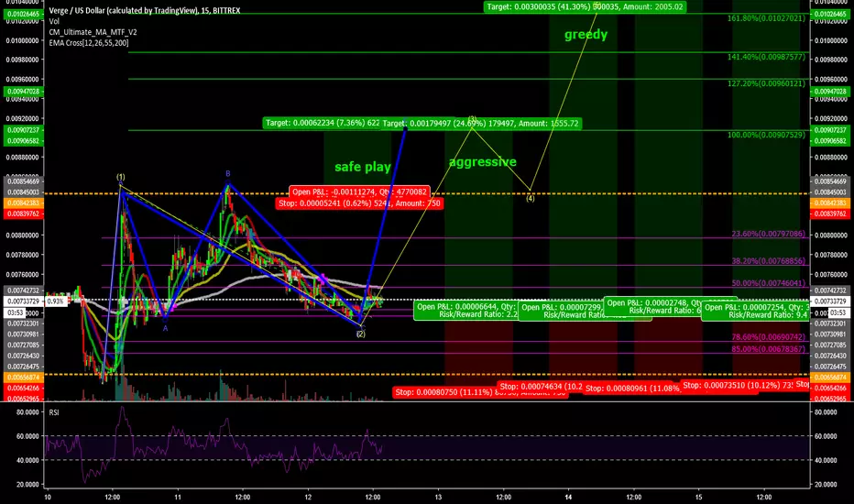Select the red Open P&L -0.00111274 label
This screenshot has height=504, width=854.
pyautogui.click(x=359, y=192)
